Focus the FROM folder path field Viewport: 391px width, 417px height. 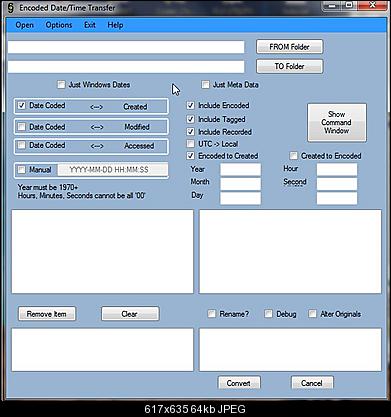126,47
